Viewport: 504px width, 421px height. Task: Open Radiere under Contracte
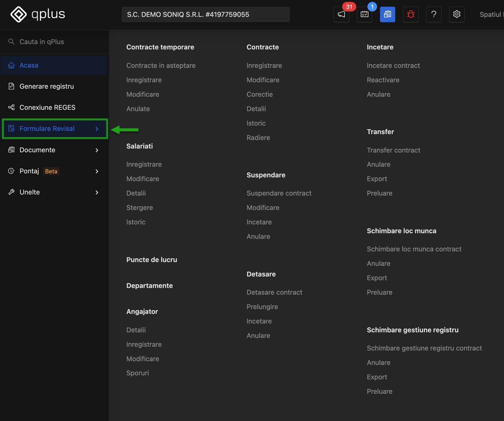[x=258, y=138]
